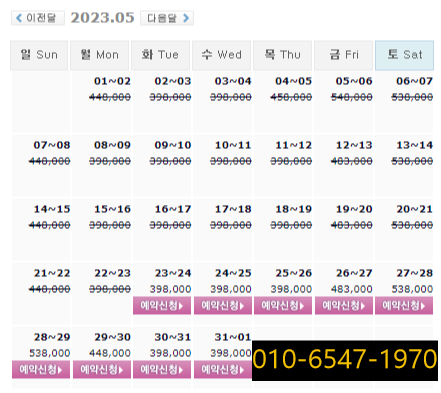Click price 538,000 under 27~28
Screen dimensions: 441x393
coord(412,289)
